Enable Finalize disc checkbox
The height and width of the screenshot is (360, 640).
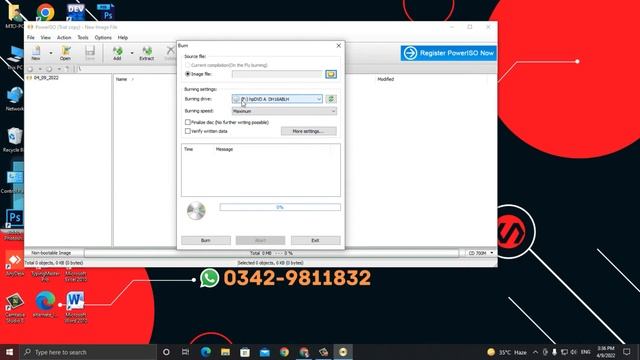point(188,122)
